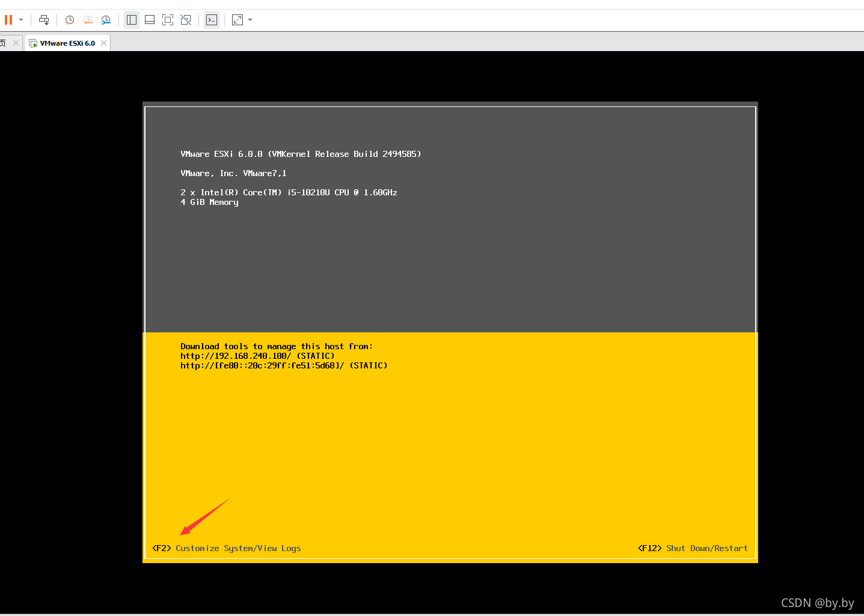Screen dimensions: 864x616
Task: Pause the virtual machine with the orange button
Action: (x=8, y=20)
